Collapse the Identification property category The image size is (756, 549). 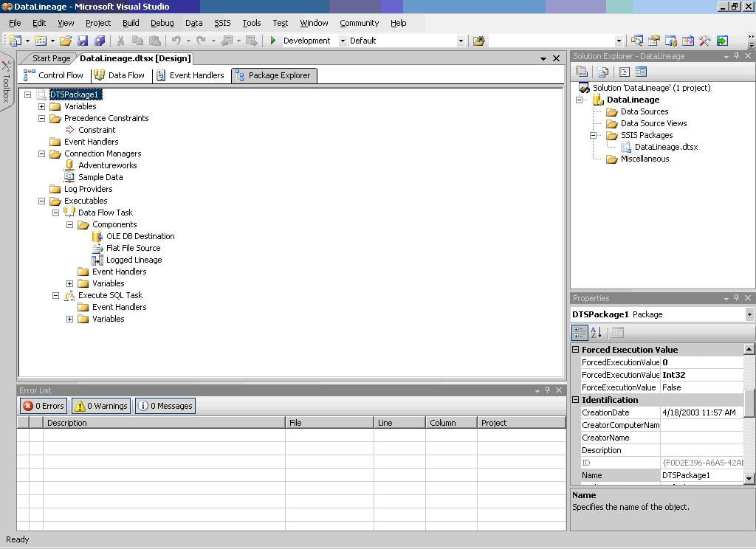coord(576,400)
